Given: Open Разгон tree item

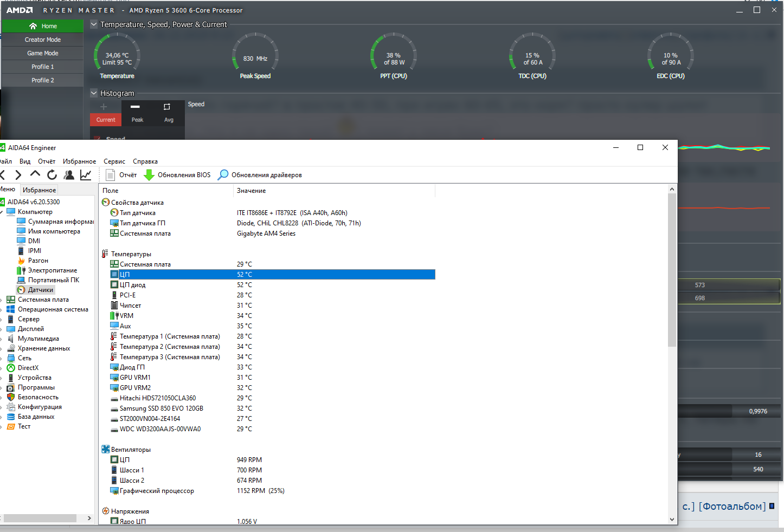Looking at the screenshot, I should [38, 261].
